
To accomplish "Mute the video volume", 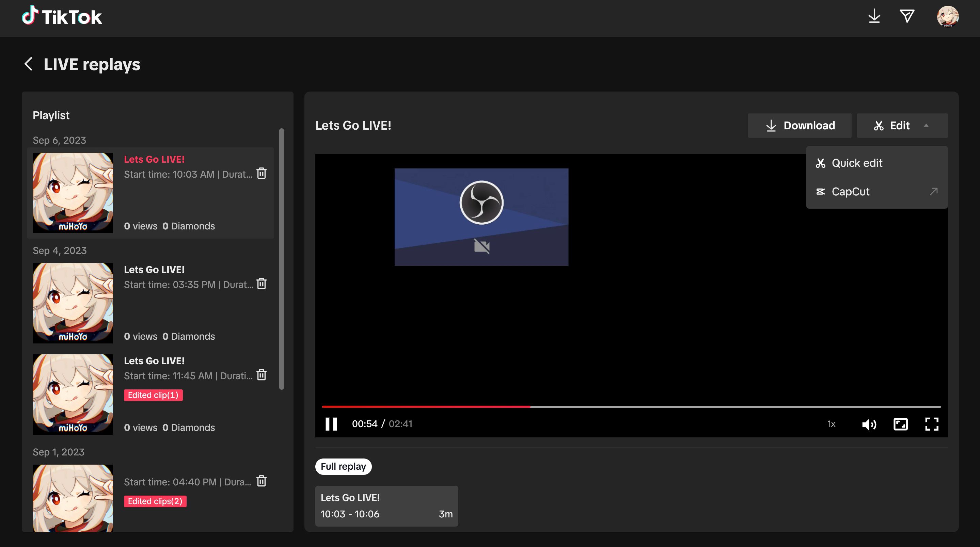I will (x=869, y=424).
